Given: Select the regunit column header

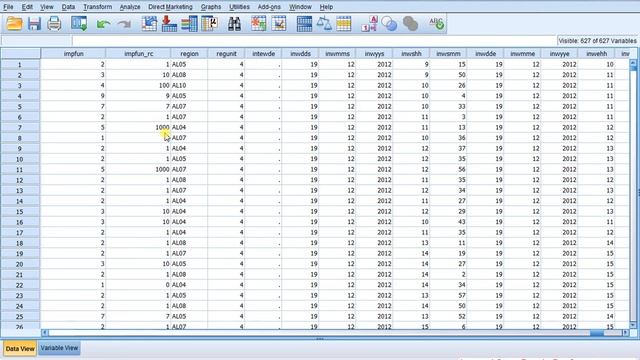Looking at the screenshot, I should click(227, 53).
